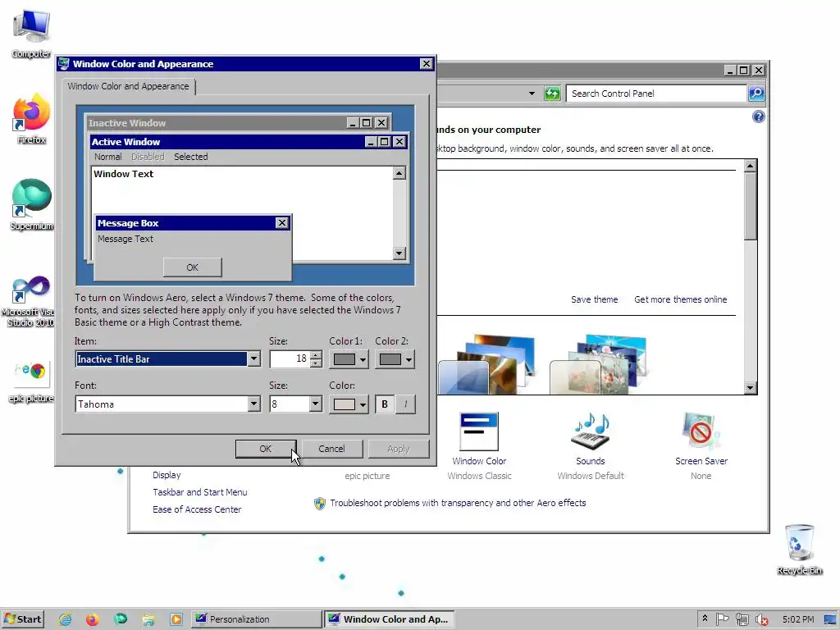Open the Font dropdown showing Tahoma
Image resolution: width=840 pixels, height=630 pixels.
(254, 404)
